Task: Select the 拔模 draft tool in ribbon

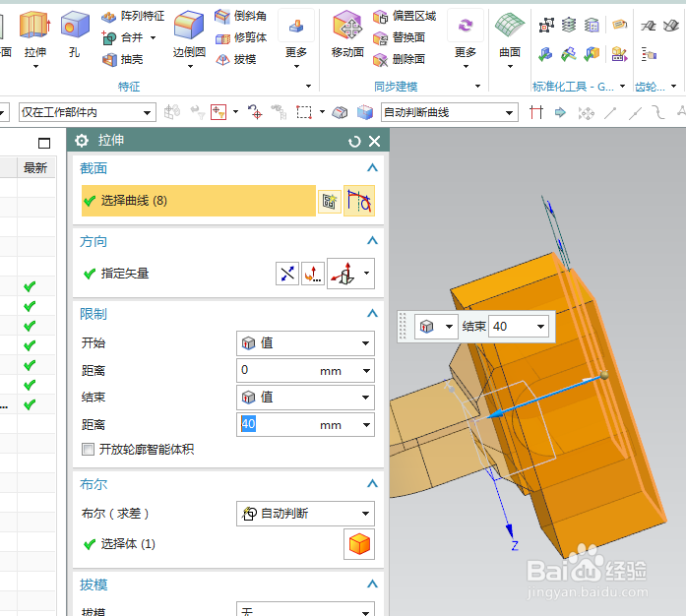Action: (236, 59)
